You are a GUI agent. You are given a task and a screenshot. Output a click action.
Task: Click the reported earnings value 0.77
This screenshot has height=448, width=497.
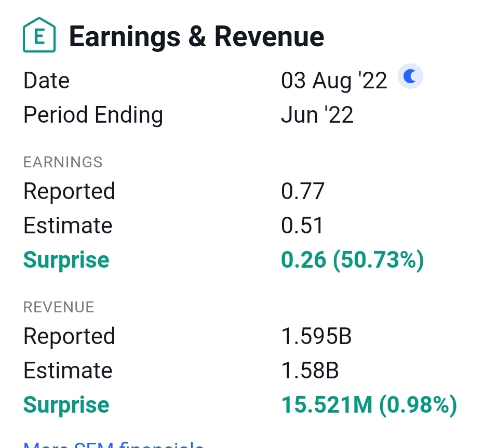click(302, 191)
